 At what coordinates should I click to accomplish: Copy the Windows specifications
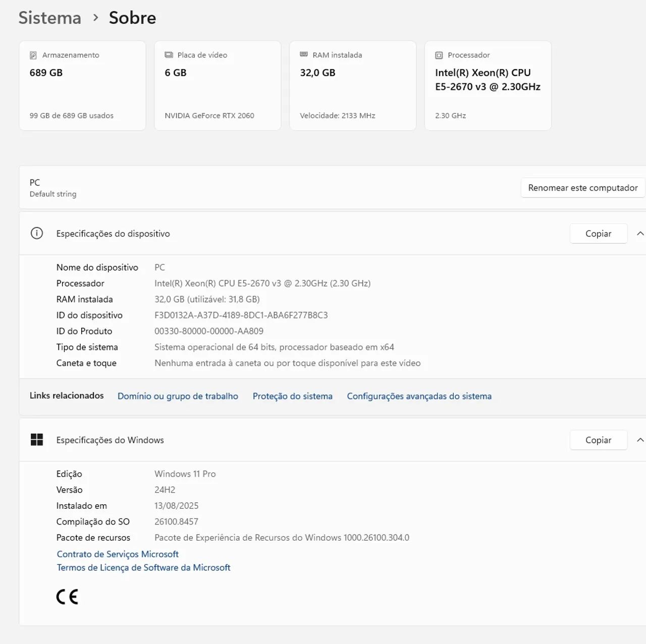click(599, 440)
